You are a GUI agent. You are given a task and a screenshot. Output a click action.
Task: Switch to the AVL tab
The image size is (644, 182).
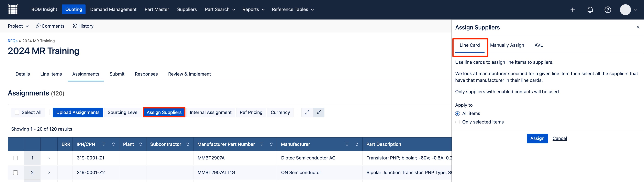[538, 45]
